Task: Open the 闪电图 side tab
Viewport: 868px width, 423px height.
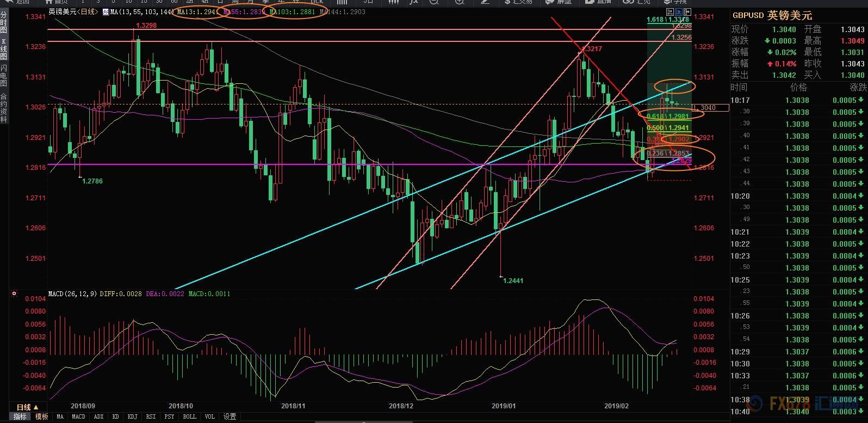Action: pos(4,76)
